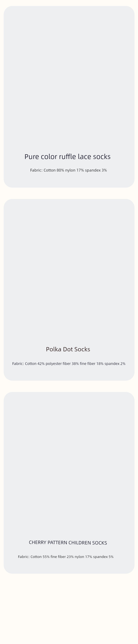Click 'Fabric:' label on Polka Dot card
Viewport: 138px width, 644px height.
[x=18, y=364]
